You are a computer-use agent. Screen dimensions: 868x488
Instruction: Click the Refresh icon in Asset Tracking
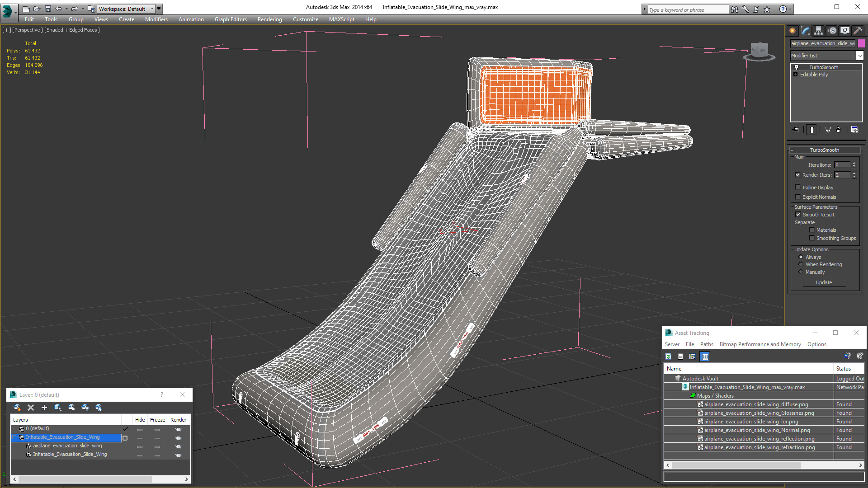pyautogui.click(x=669, y=357)
